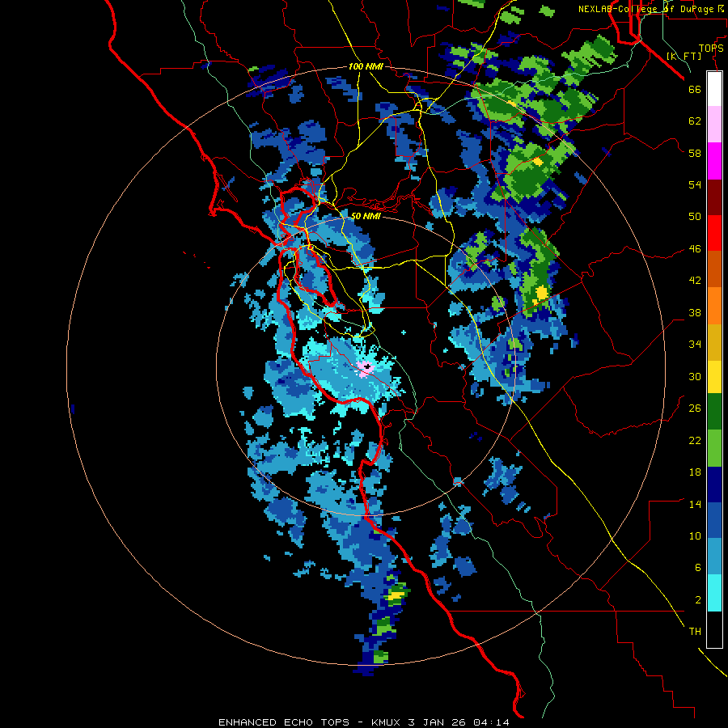Click the magenta legend swatch

[714, 161]
